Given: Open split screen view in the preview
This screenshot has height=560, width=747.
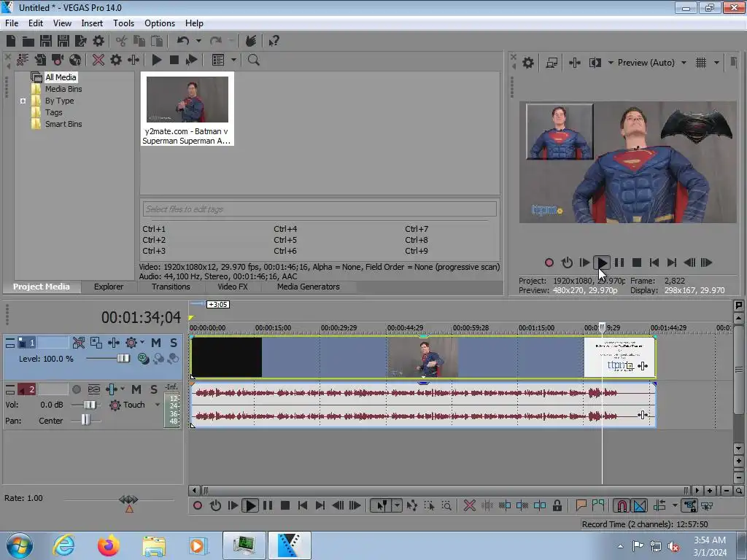Looking at the screenshot, I should click(x=595, y=63).
